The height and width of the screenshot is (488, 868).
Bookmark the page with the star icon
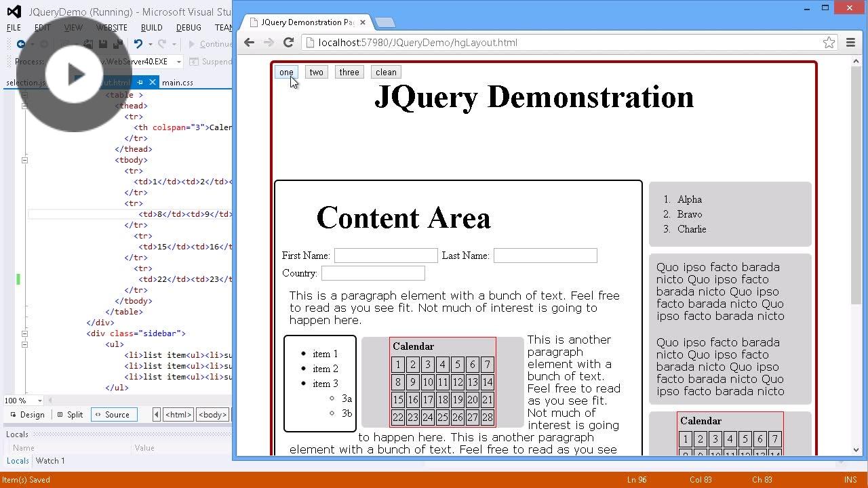[x=829, y=42]
